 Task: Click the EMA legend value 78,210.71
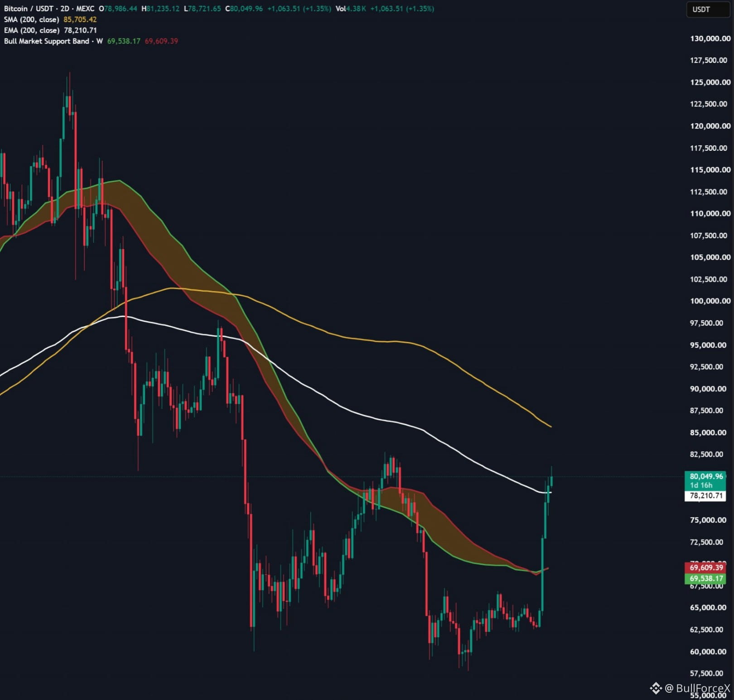(80, 30)
